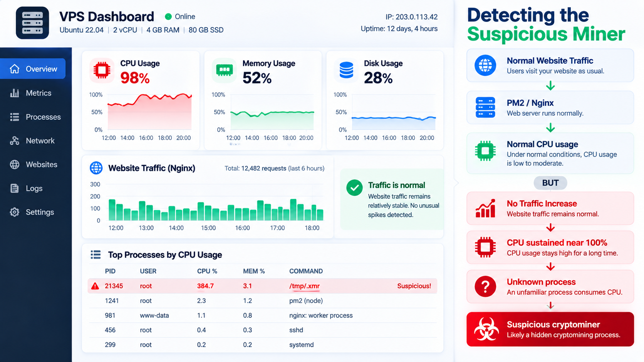
Task: Open the Settings label in the sidebar
Action: pos(40,212)
